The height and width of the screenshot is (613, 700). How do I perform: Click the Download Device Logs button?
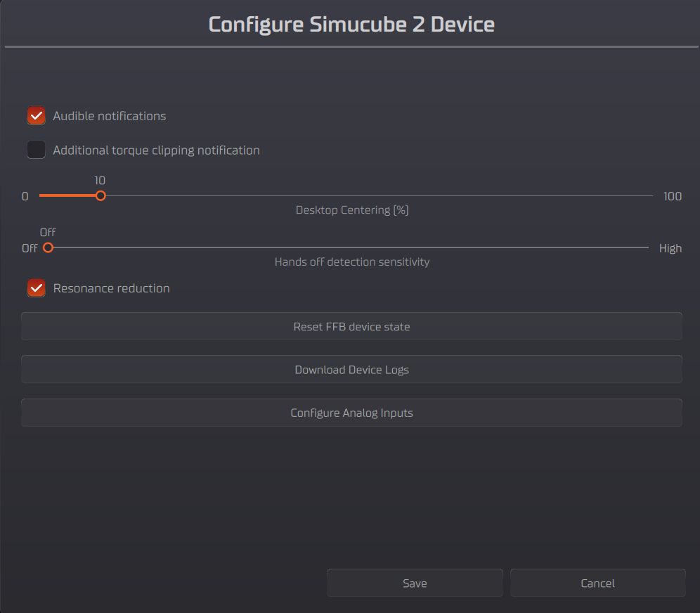tap(351, 369)
